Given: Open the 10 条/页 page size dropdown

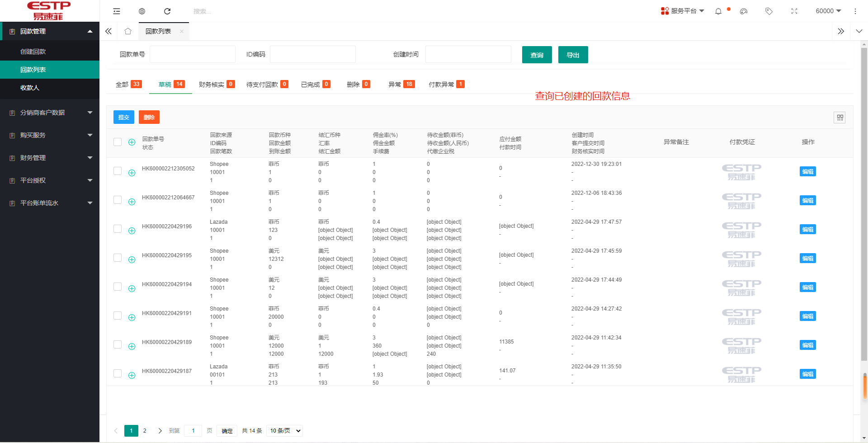Looking at the screenshot, I should (x=285, y=431).
